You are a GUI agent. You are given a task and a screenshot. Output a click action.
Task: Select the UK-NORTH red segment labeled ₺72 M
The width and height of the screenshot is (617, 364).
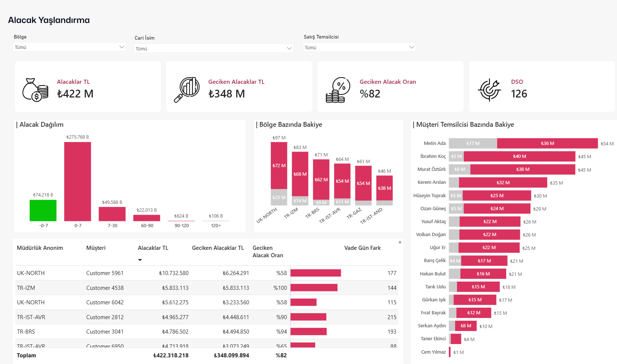(x=279, y=166)
